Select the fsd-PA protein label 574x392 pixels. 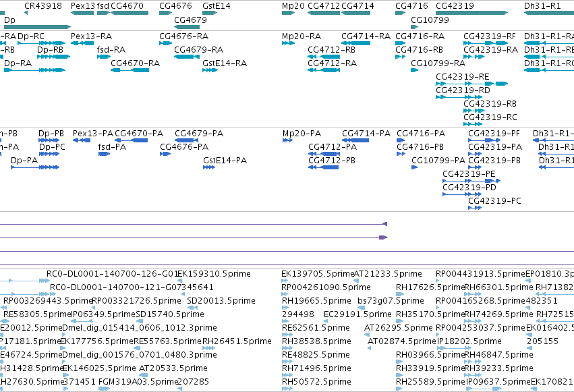(112, 147)
